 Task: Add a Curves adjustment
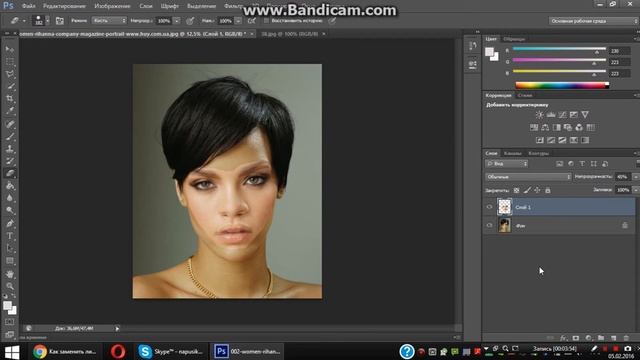[x=562, y=115]
